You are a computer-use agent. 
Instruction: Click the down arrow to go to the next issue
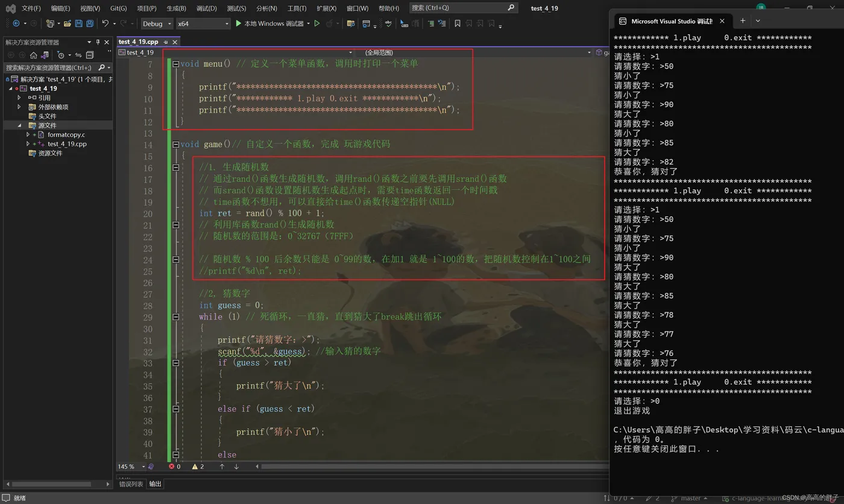pos(236,467)
